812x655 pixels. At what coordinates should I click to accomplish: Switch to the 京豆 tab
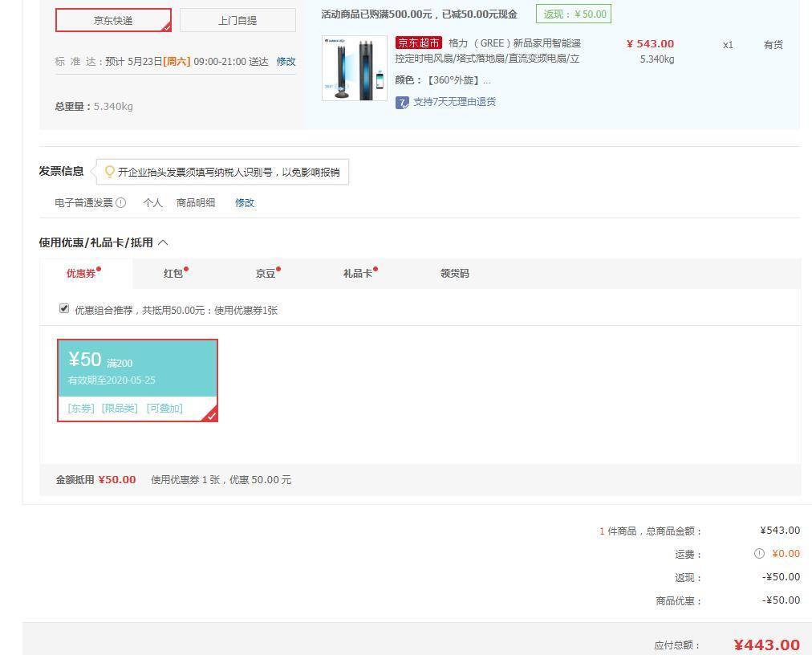[266, 273]
